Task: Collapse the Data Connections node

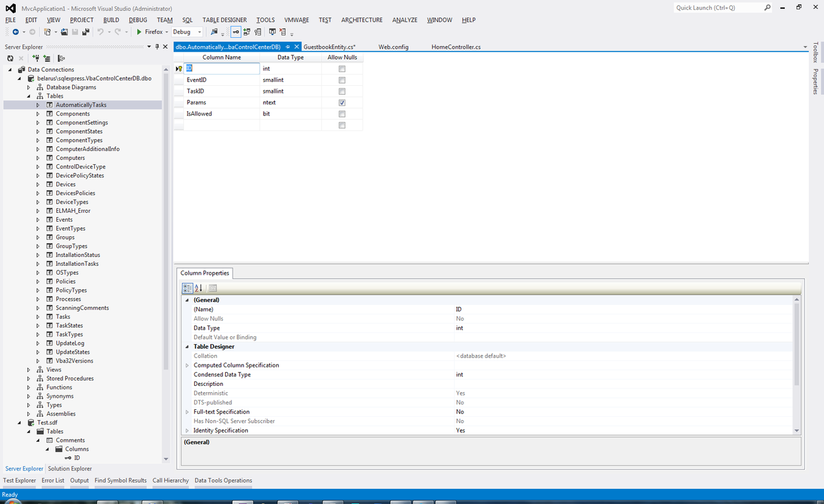Action: click(11, 69)
